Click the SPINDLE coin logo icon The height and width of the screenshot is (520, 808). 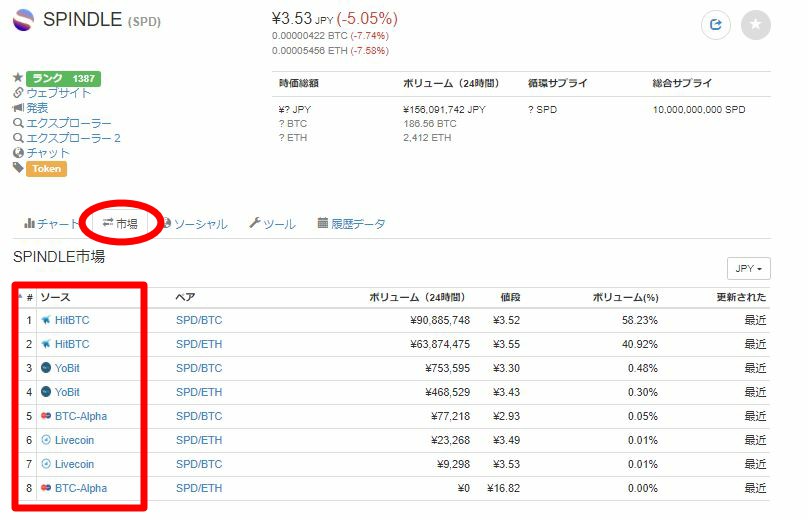[x=23, y=20]
